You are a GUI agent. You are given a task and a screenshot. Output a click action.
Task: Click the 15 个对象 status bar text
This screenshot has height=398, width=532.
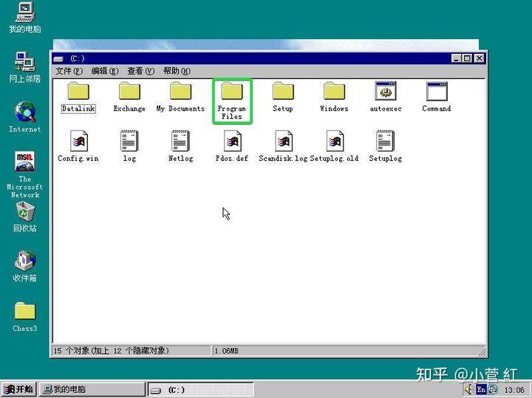(111, 351)
